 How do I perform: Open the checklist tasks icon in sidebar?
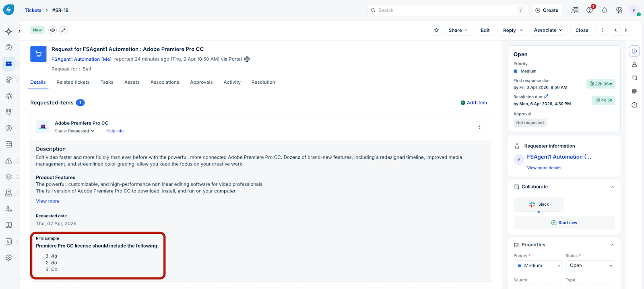point(8,144)
